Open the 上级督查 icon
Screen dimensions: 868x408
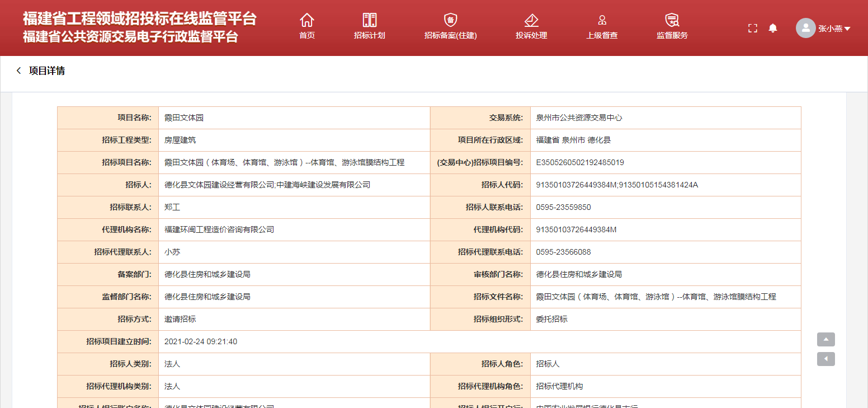602,20
